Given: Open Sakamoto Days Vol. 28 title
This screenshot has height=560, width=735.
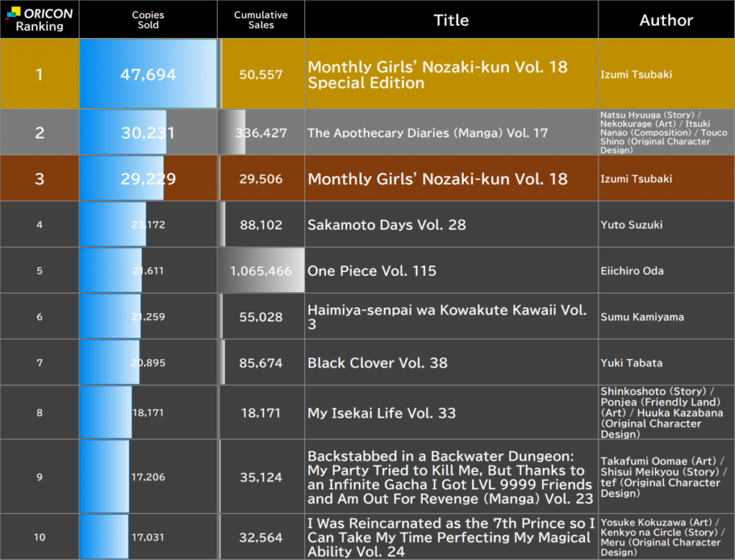Looking at the screenshot, I should [x=387, y=225].
